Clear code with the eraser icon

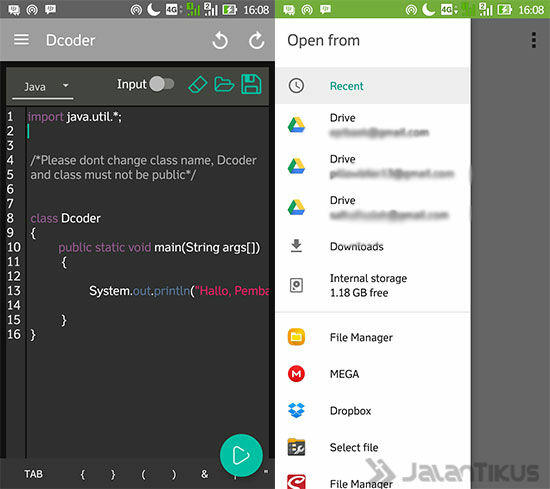tap(197, 85)
